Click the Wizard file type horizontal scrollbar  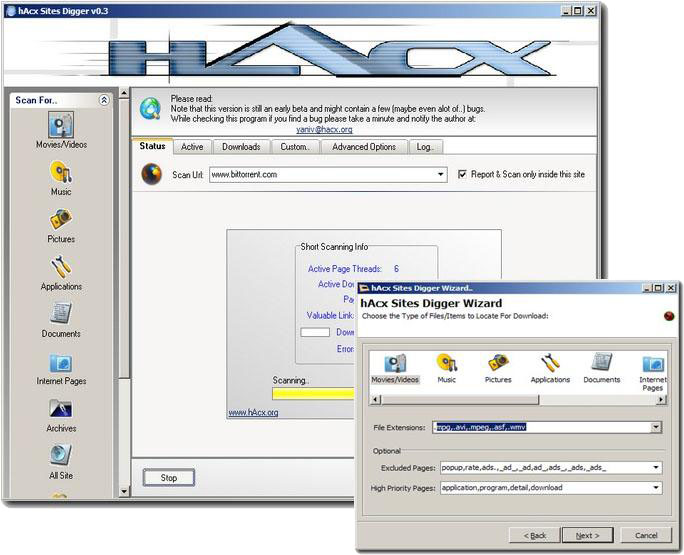tap(460, 400)
